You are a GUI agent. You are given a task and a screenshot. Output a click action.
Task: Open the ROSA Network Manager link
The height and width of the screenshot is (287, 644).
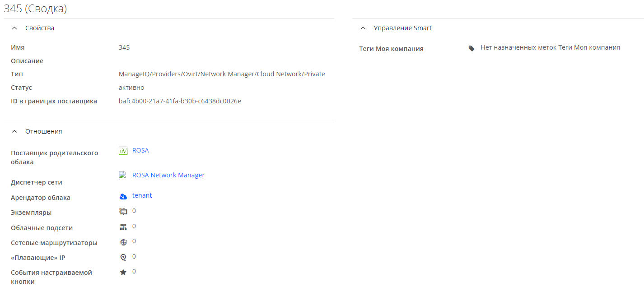168,175
